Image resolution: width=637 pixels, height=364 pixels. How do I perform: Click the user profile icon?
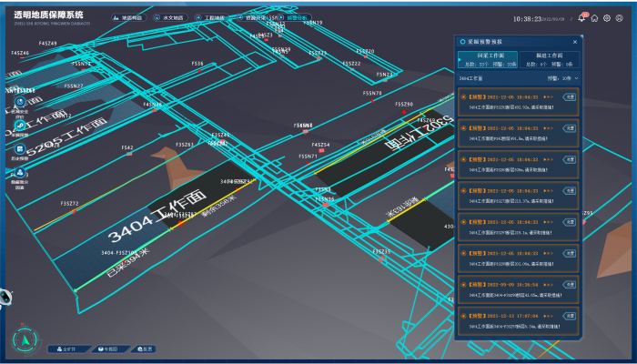click(x=620, y=17)
